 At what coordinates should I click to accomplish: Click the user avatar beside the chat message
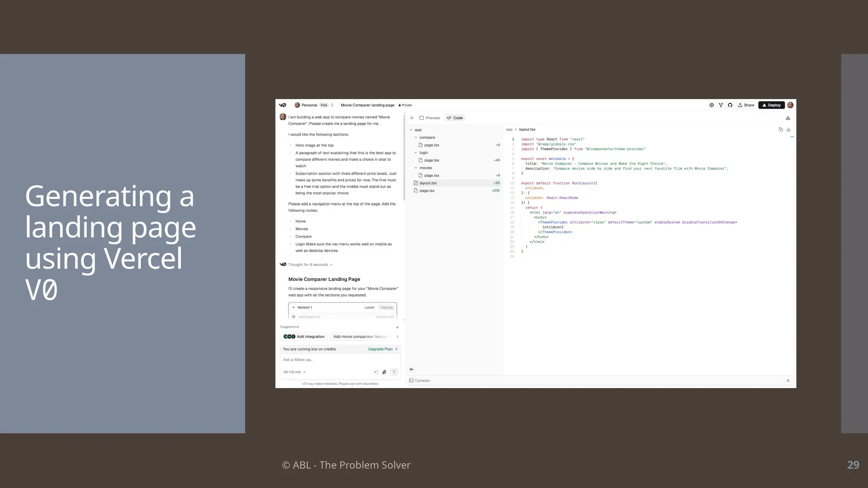[x=283, y=117]
